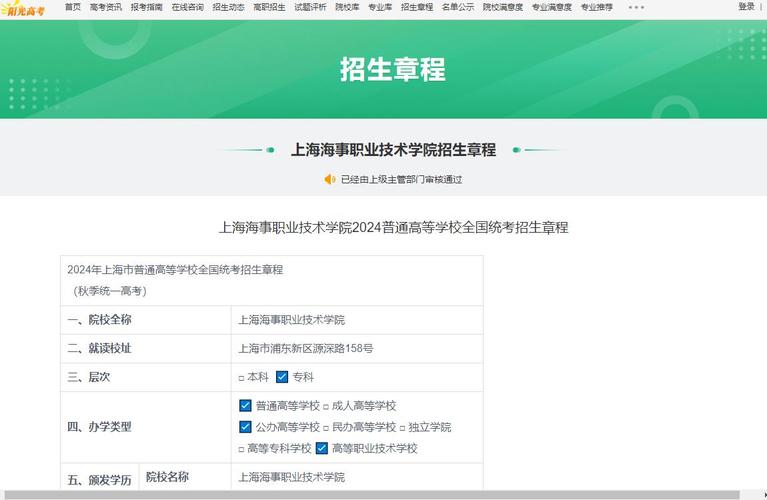767x500 pixels.
Task: Click the 四、办学类型 row label
Action: pos(99,427)
